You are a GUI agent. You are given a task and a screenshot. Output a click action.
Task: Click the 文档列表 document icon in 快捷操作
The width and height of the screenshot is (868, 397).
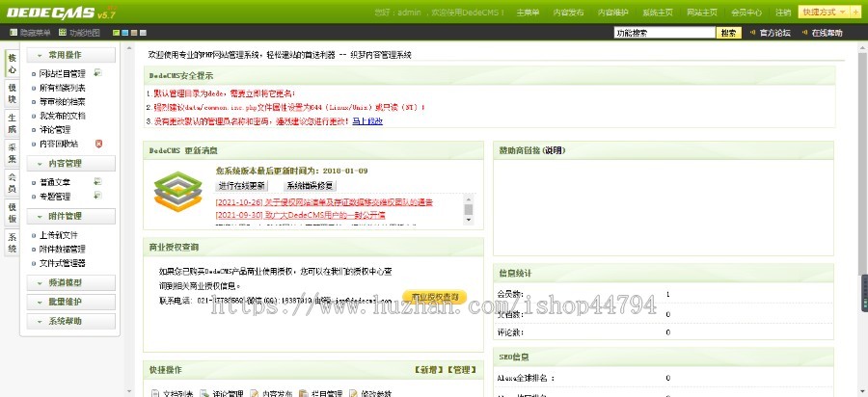coord(155,394)
